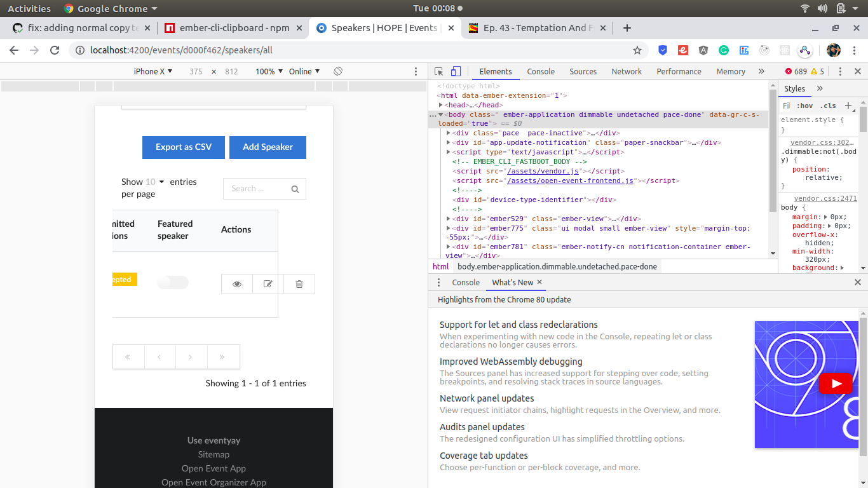Open device toolbar more options
868x488 pixels.
[x=416, y=71]
